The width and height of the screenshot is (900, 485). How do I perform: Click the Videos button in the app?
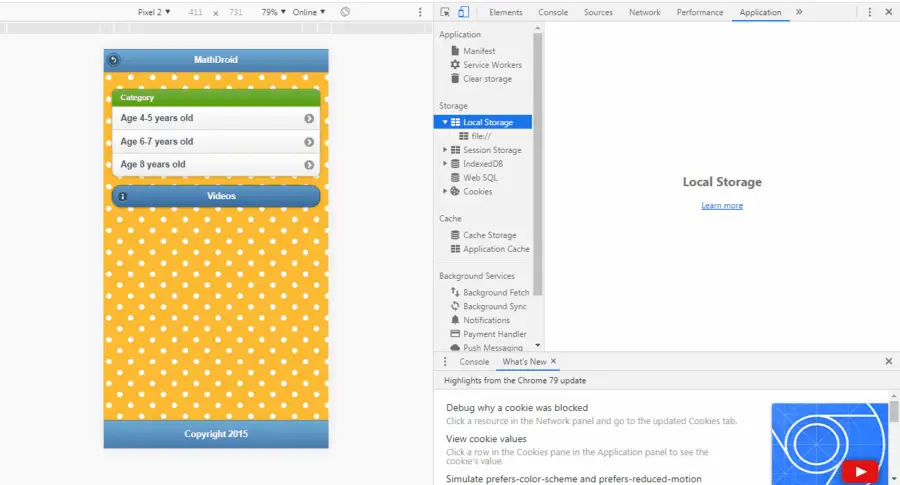pyautogui.click(x=216, y=196)
